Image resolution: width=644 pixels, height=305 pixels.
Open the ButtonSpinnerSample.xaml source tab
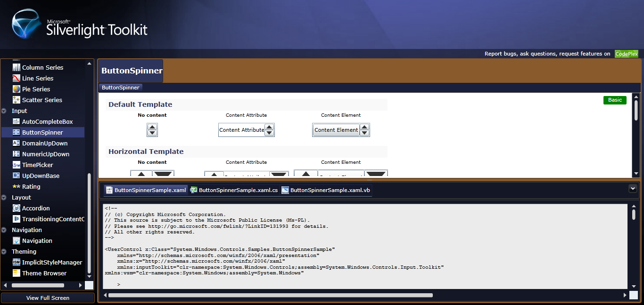click(146, 190)
